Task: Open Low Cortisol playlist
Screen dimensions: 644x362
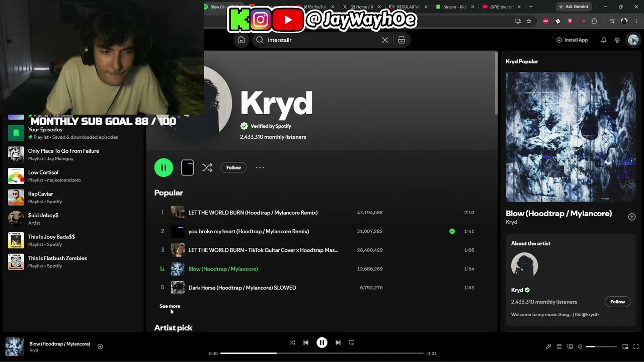Action: coord(73,176)
